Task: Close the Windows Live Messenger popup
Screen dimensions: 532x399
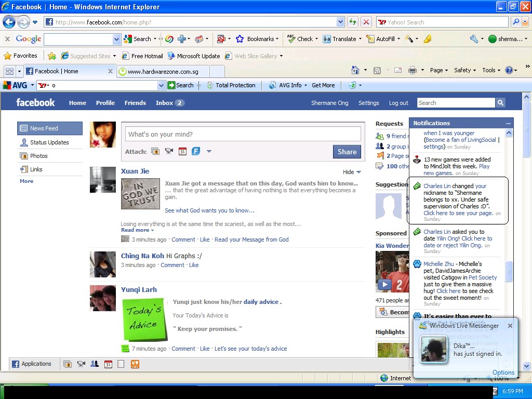Action: (x=510, y=326)
